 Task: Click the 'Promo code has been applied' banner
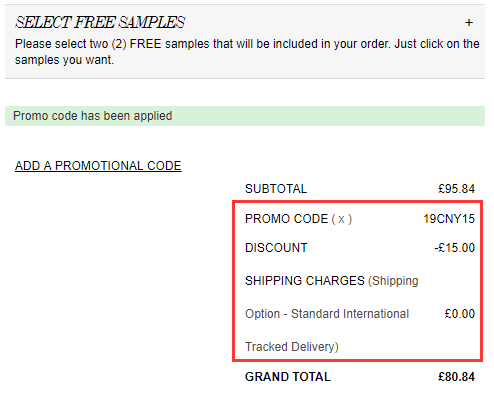point(245,116)
